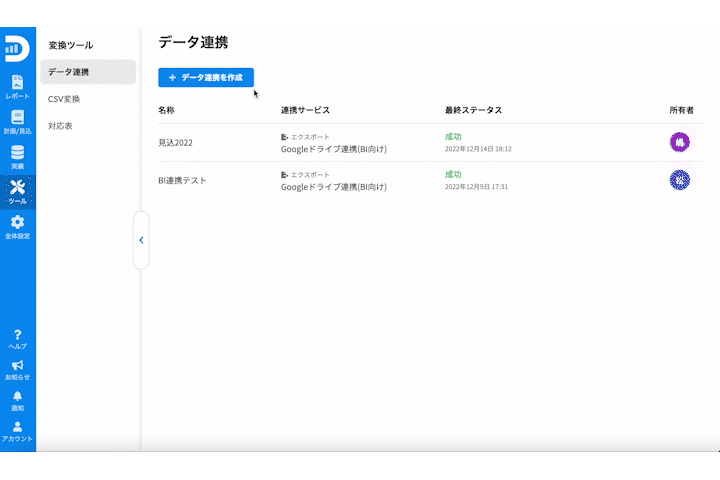Select データ連携 in the tool menu
This screenshot has width=720, height=480.
pos(88,72)
